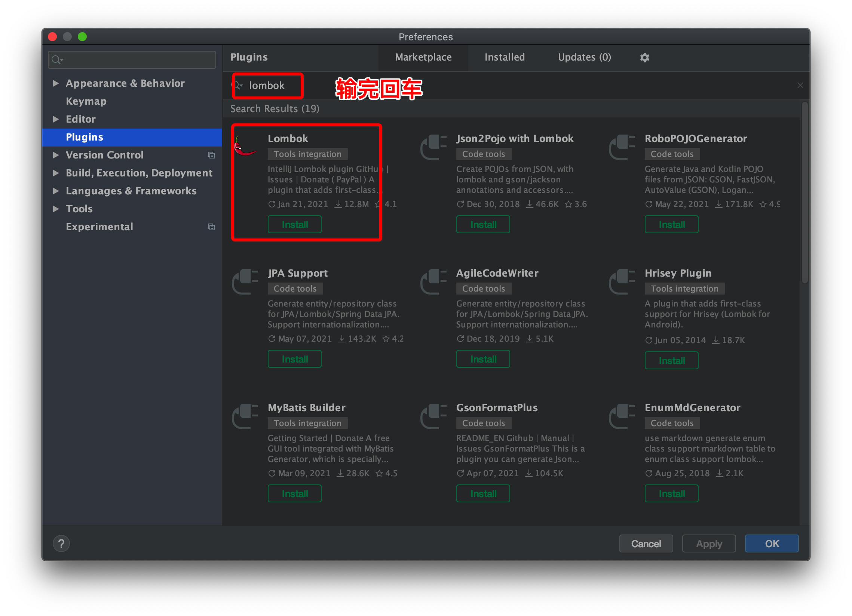Open the Lombok plugin title
Screen dimensions: 852x616
tap(288, 139)
